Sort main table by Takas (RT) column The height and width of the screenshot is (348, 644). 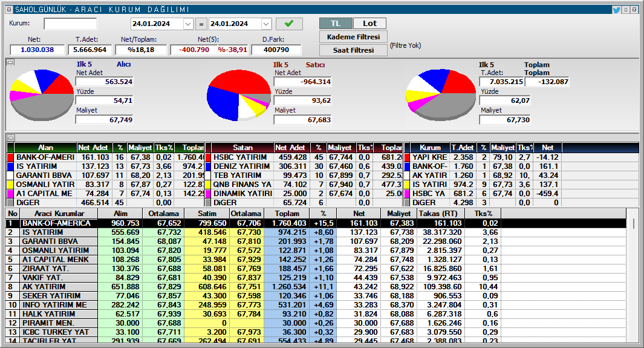(441, 214)
